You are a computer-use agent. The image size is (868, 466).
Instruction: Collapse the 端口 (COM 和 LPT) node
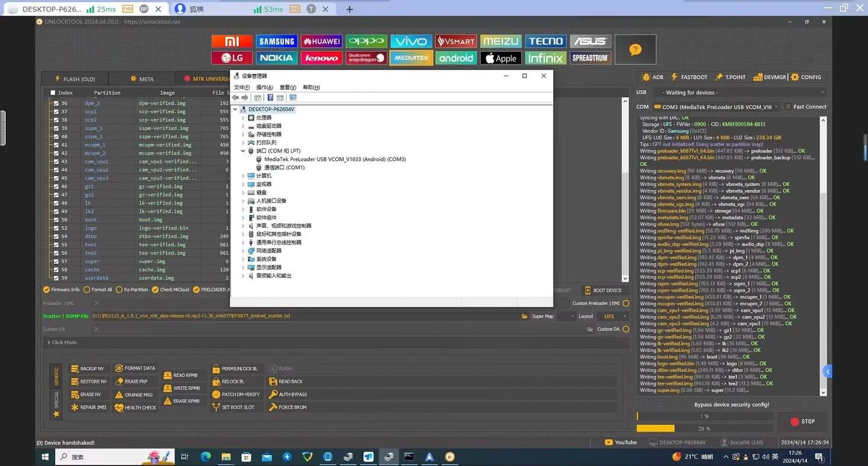click(243, 151)
